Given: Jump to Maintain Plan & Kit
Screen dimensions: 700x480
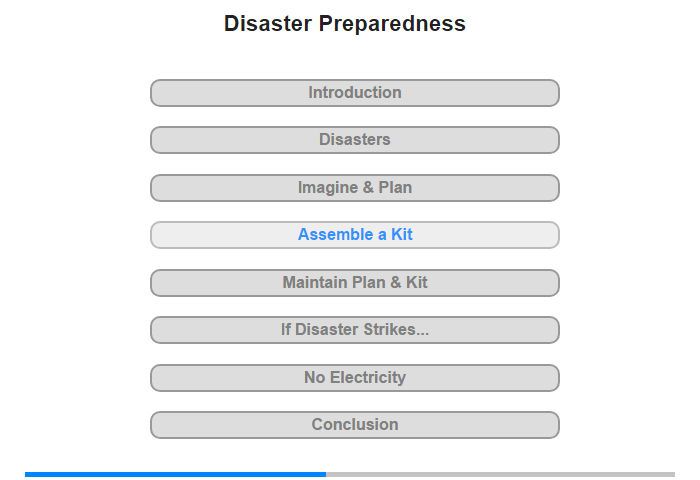Looking at the screenshot, I should [x=354, y=283].
